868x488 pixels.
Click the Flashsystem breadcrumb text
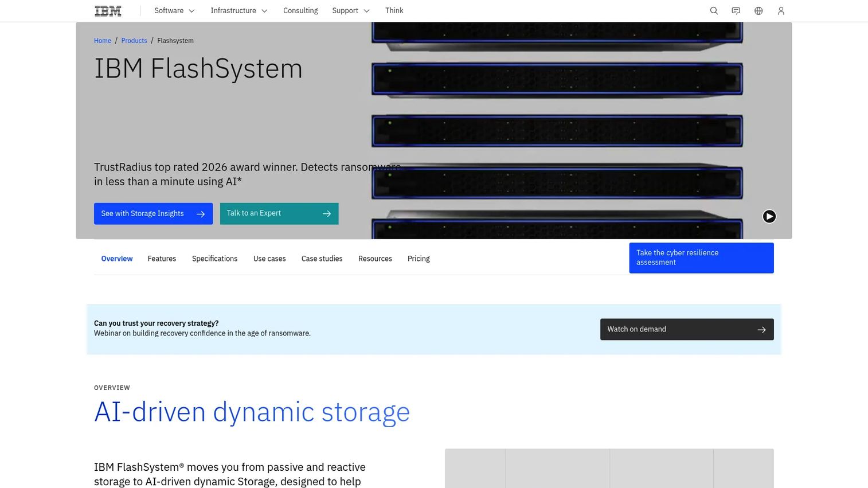175,41
